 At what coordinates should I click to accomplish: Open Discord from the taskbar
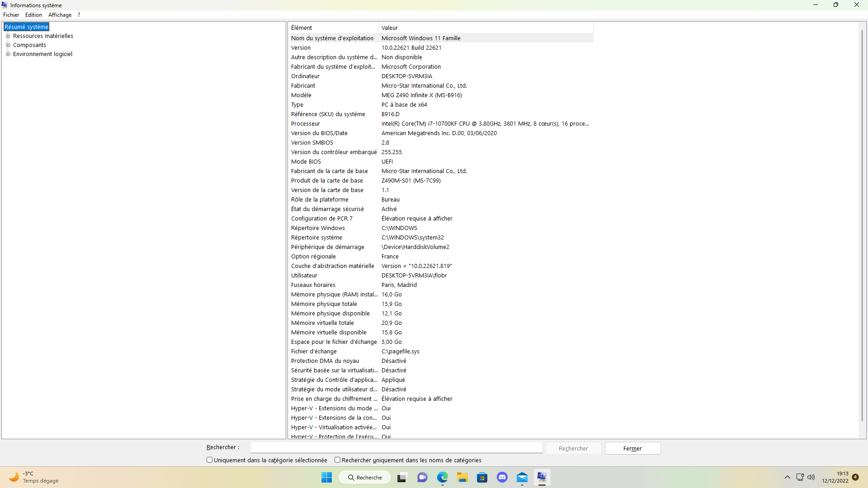502,477
